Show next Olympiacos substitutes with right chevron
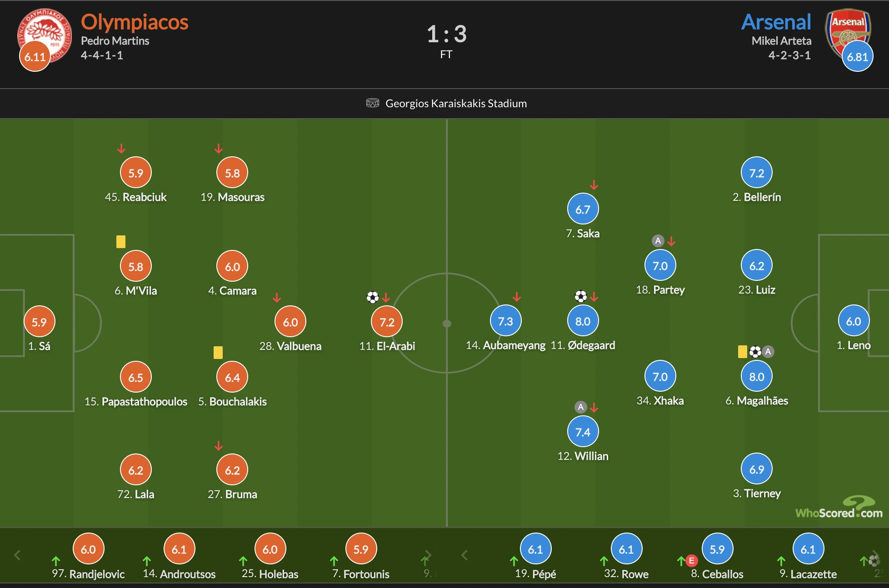The height and width of the screenshot is (588, 889). coord(428,555)
